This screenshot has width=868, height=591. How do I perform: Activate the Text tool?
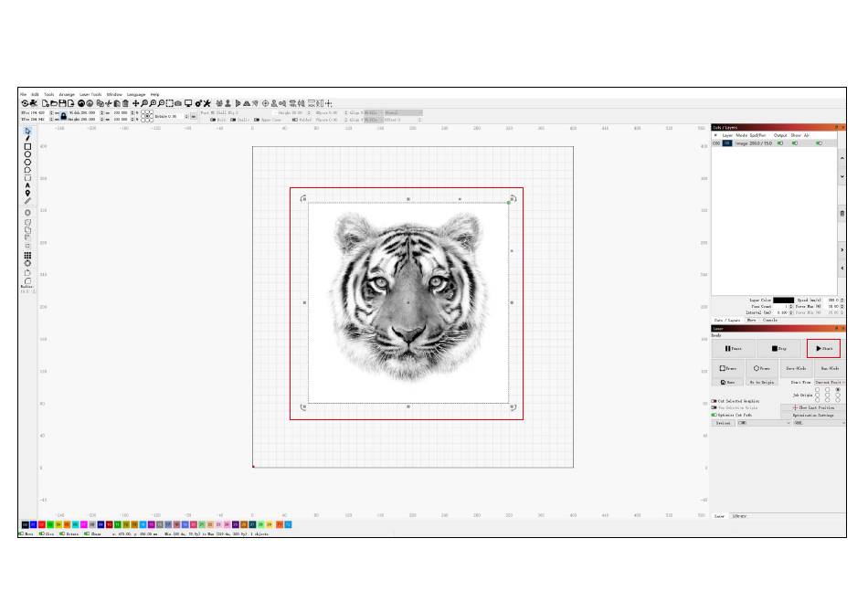27,185
